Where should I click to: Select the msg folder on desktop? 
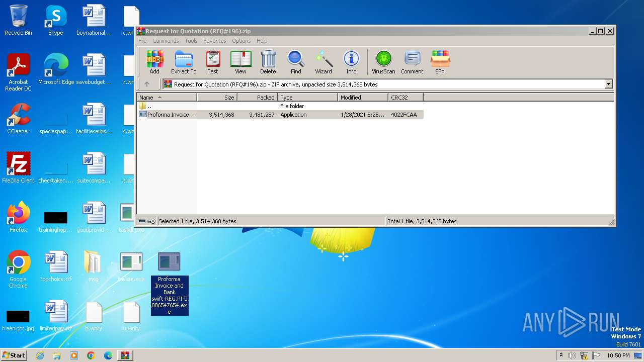(94, 266)
